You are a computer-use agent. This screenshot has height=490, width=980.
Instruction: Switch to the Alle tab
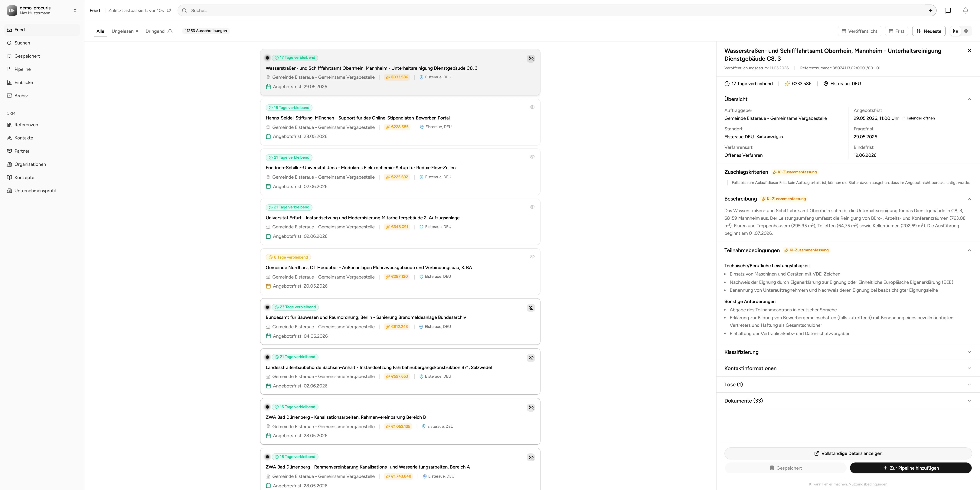click(x=100, y=31)
